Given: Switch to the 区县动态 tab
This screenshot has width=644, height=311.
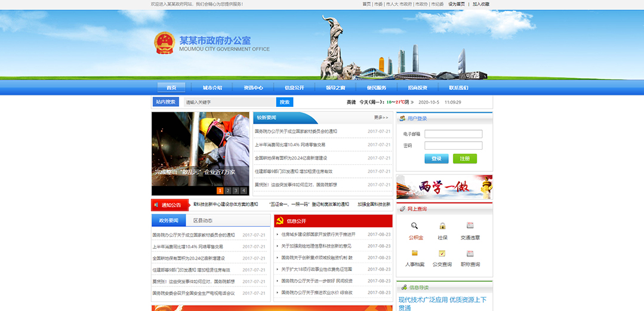Looking at the screenshot, I should (203, 221).
